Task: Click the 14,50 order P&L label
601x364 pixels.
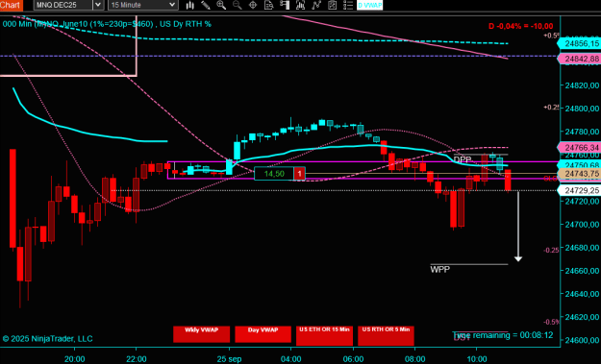Action: (x=274, y=174)
